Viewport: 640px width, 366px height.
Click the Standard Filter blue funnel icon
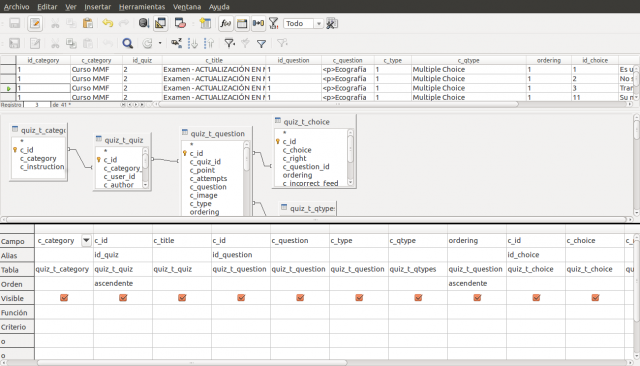[261, 43]
